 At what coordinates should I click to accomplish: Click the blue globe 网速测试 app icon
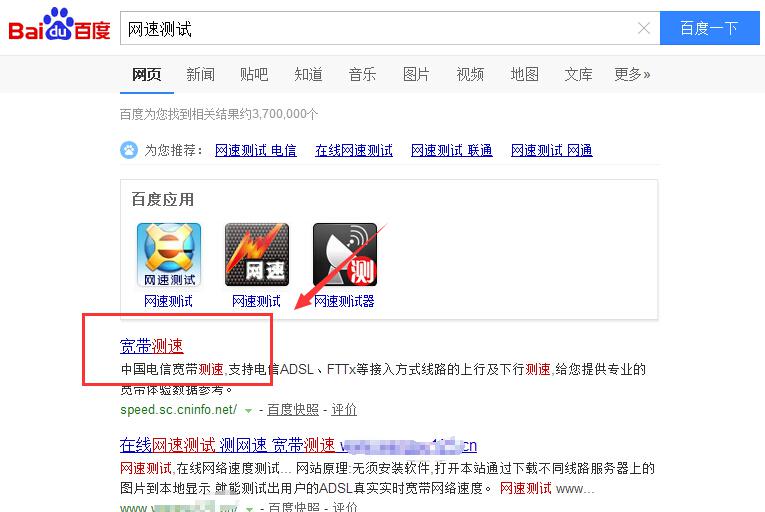coord(169,254)
